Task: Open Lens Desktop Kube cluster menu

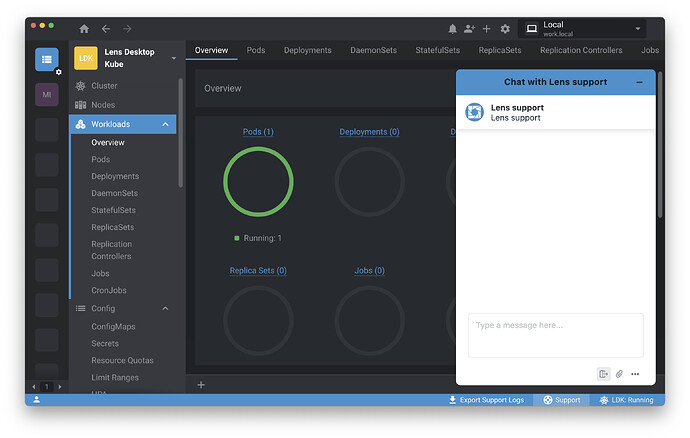Action: pos(173,58)
